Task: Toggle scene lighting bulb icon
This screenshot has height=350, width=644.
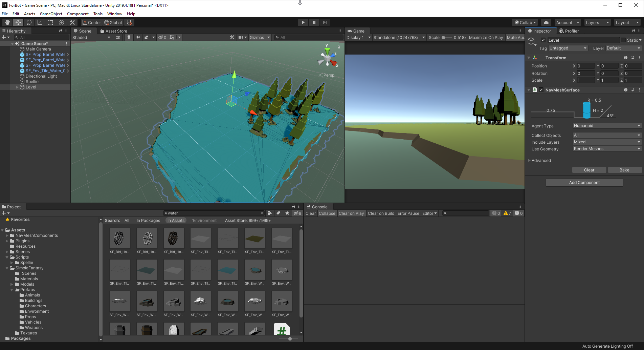Action: tap(129, 37)
